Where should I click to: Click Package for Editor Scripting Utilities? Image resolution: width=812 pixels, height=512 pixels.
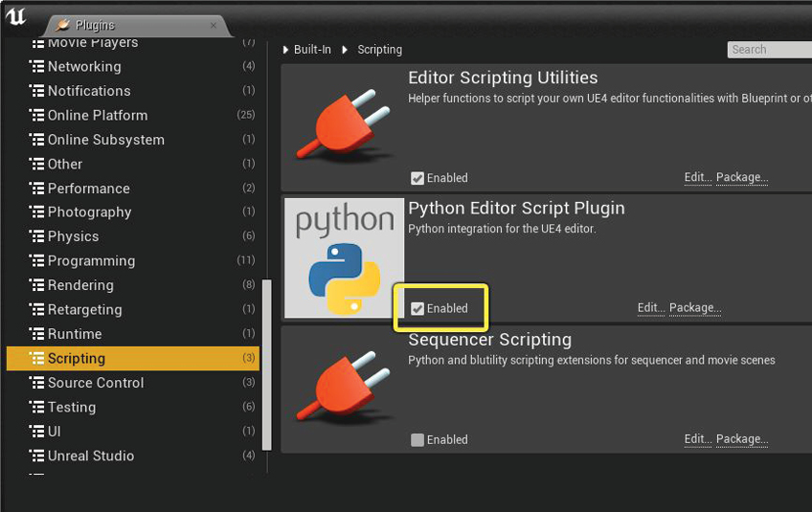[742, 178]
